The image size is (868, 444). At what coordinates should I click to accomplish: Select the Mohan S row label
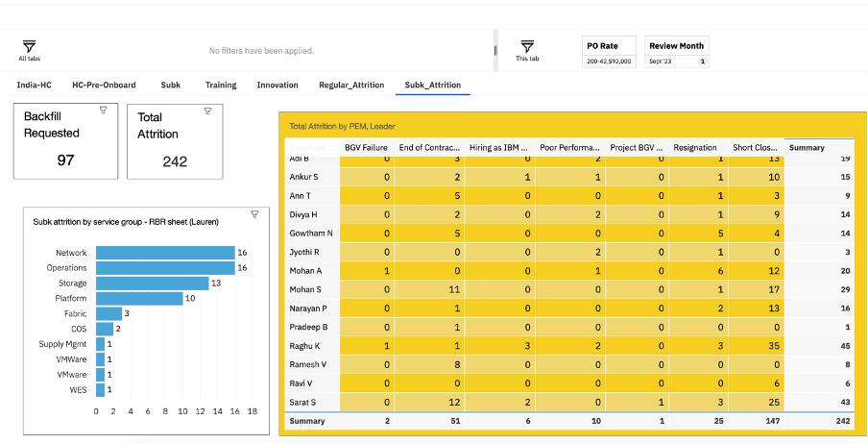[304, 289]
